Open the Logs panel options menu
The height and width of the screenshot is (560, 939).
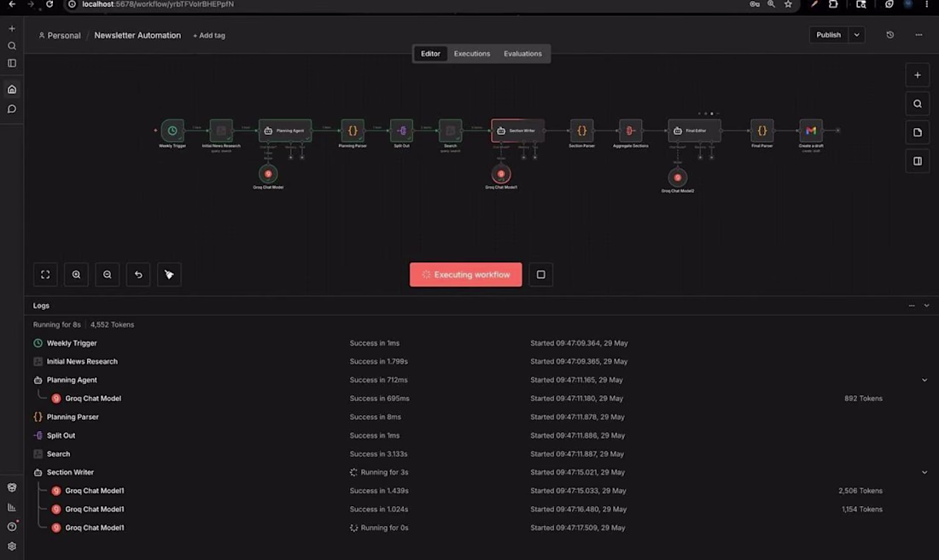click(x=912, y=306)
